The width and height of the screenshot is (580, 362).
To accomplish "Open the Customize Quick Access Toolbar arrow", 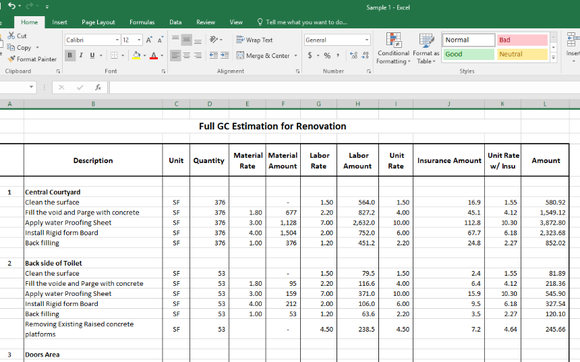I will coord(47,6).
